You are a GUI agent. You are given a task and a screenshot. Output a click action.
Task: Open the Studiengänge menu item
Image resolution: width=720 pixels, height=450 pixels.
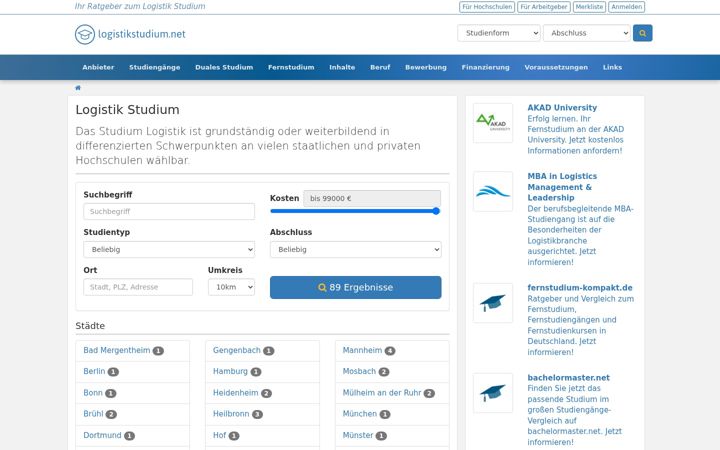click(x=155, y=67)
